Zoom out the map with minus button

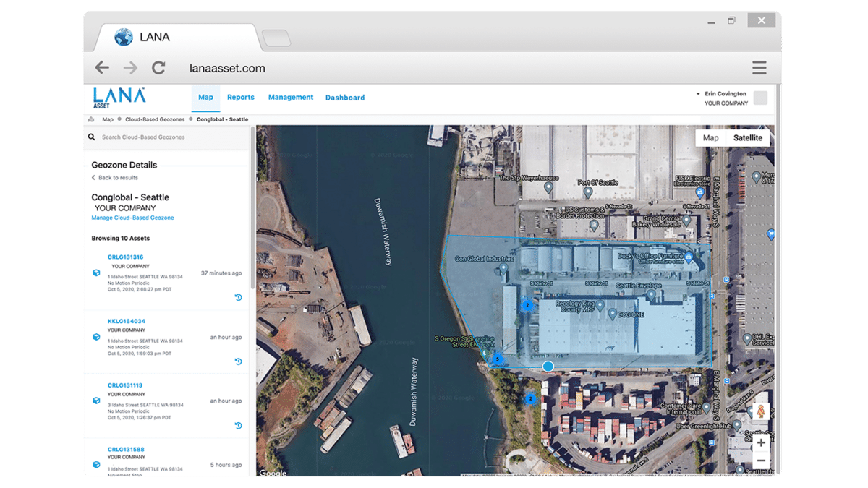coord(761,461)
